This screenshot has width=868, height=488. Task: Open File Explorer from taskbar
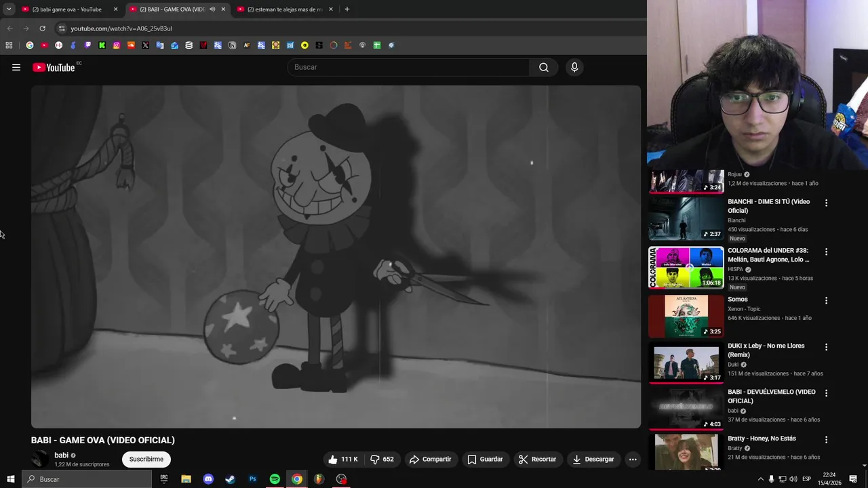[x=186, y=479]
